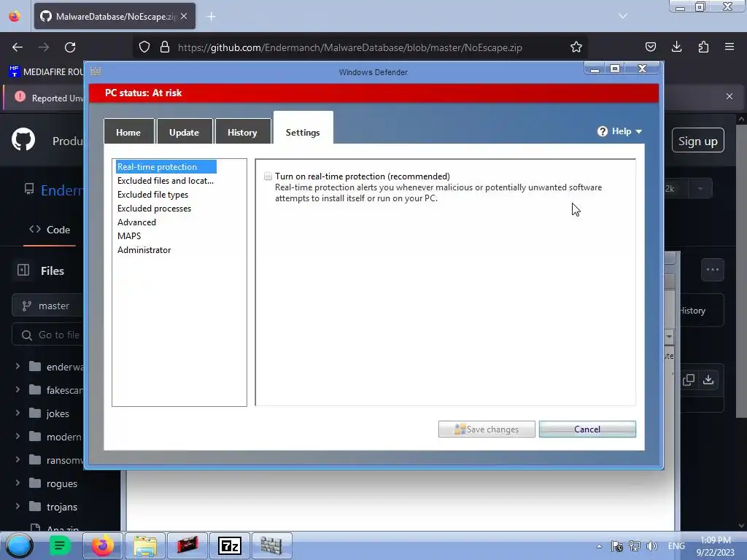Open the MAPS settings category
This screenshot has height=560, width=747.
pyautogui.click(x=129, y=236)
